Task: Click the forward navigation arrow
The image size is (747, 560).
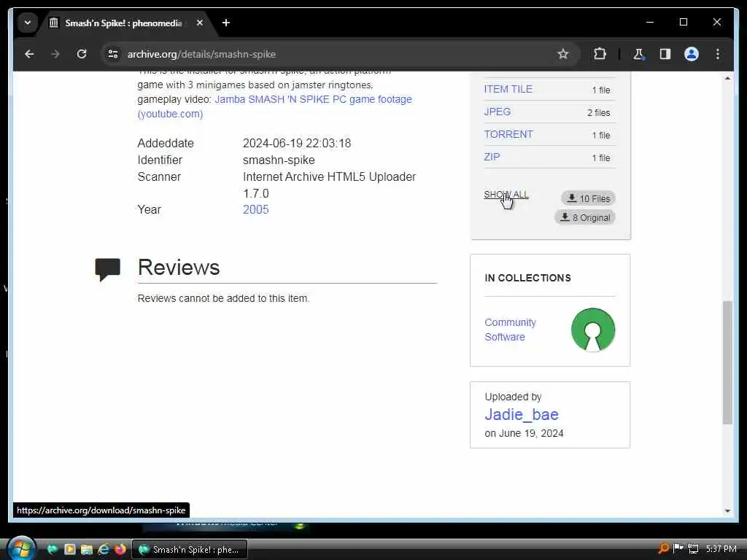Action: pyautogui.click(x=55, y=54)
